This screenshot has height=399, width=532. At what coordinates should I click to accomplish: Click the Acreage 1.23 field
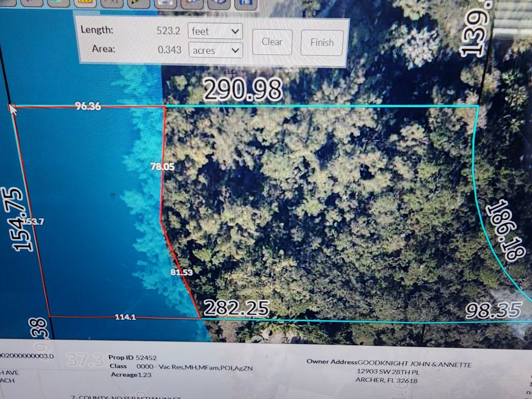pos(131,375)
